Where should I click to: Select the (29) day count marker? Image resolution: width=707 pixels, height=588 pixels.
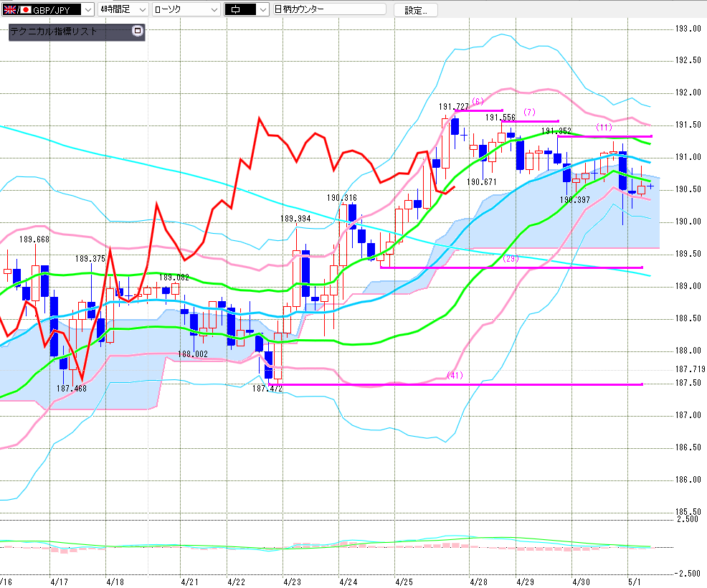coord(511,258)
